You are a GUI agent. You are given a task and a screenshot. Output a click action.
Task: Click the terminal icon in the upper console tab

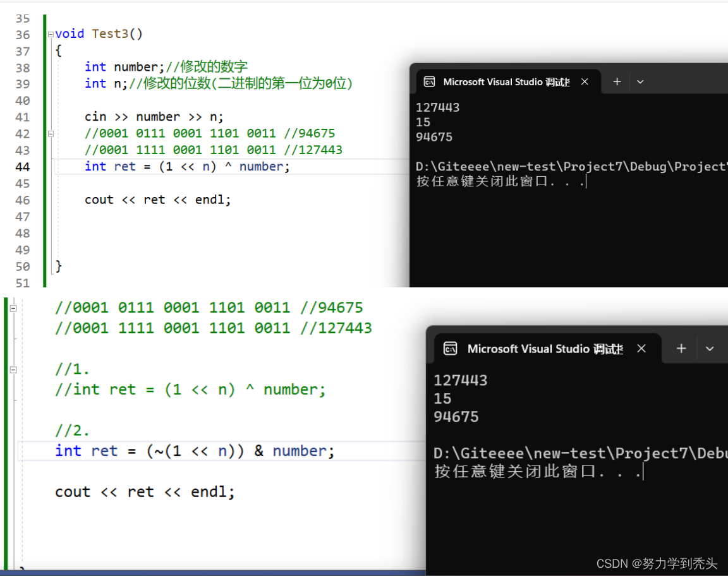pos(430,81)
